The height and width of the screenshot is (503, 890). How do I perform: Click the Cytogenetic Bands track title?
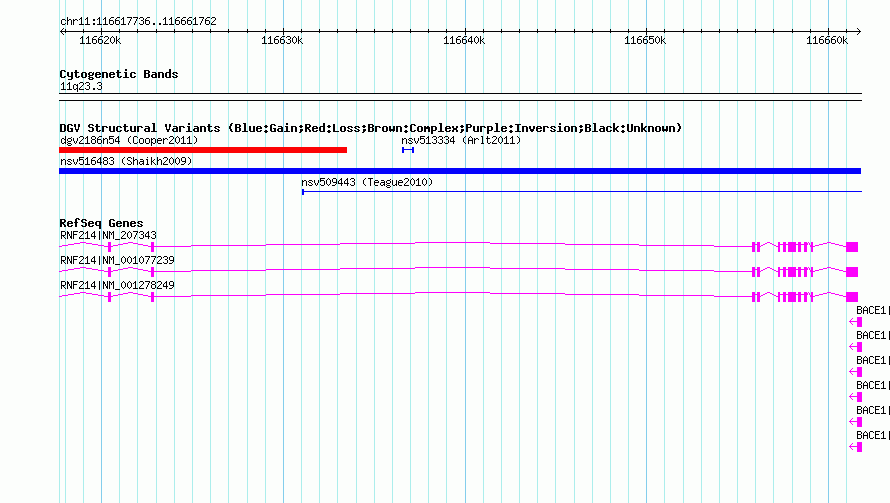pyautogui.click(x=119, y=74)
